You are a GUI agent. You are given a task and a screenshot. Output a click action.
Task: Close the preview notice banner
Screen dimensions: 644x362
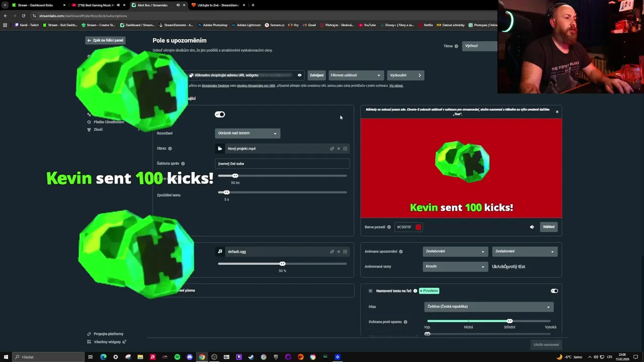557,112
